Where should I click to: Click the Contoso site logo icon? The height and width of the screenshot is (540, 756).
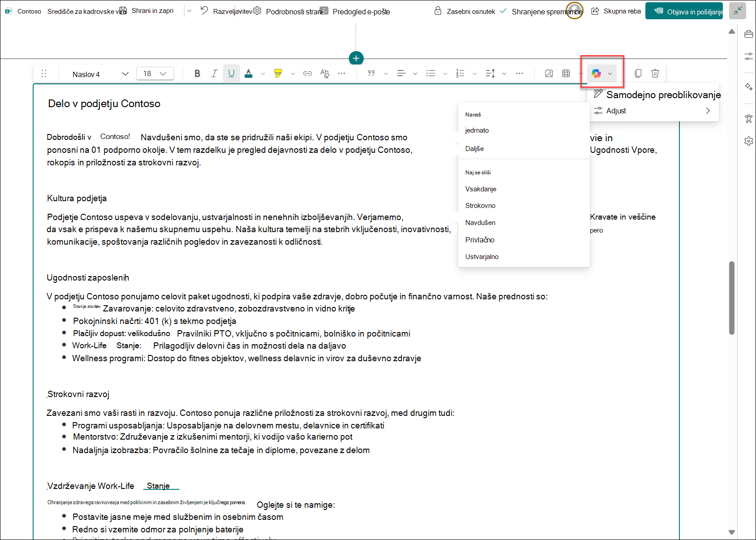(9, 11)
